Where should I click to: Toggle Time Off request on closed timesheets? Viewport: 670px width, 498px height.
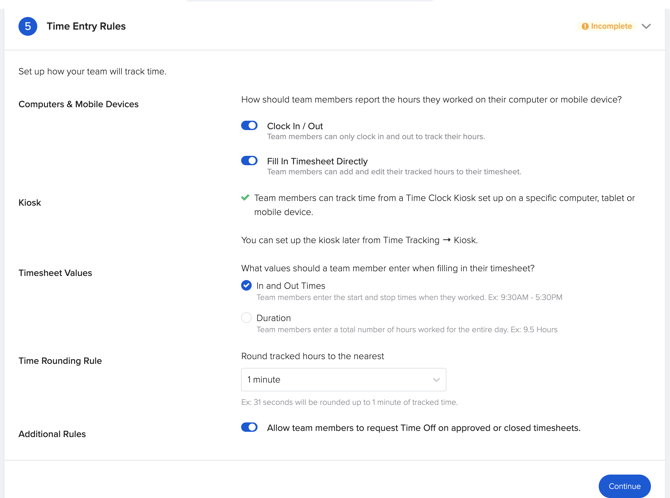coord(249,427)
